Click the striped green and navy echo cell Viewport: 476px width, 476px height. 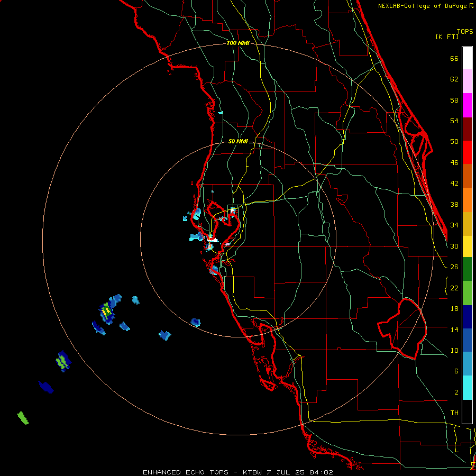(63, 361)
